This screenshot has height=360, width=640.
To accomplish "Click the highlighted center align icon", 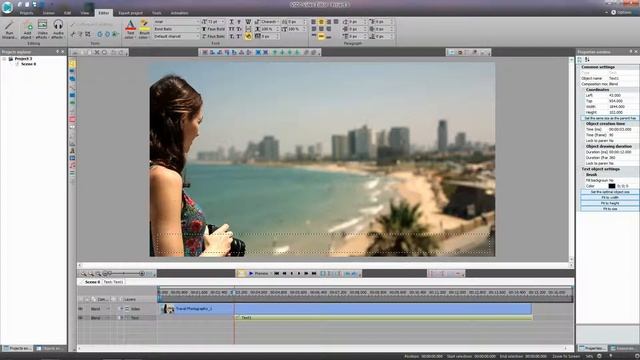I will coord(321,22).
